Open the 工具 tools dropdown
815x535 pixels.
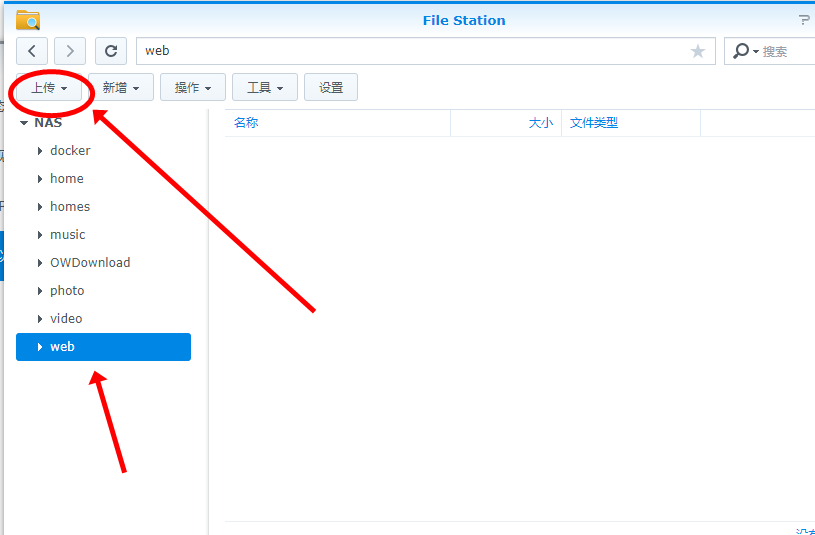tap(265, 88)
